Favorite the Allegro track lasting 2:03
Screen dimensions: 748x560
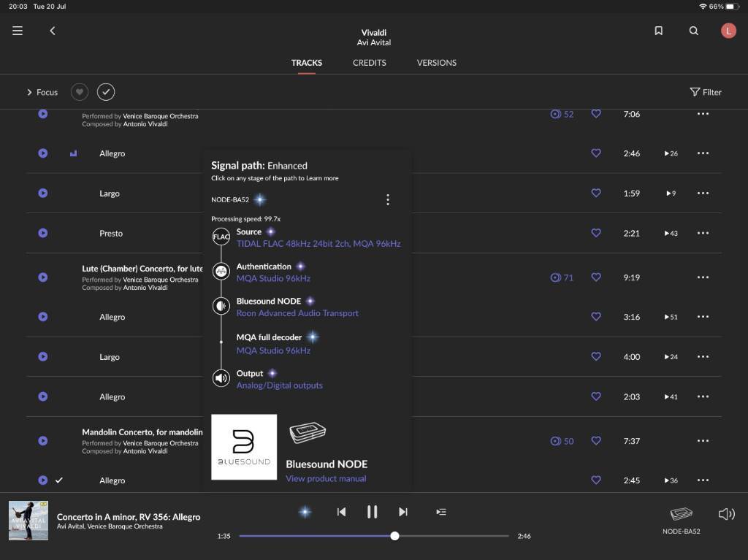[596, 396]
